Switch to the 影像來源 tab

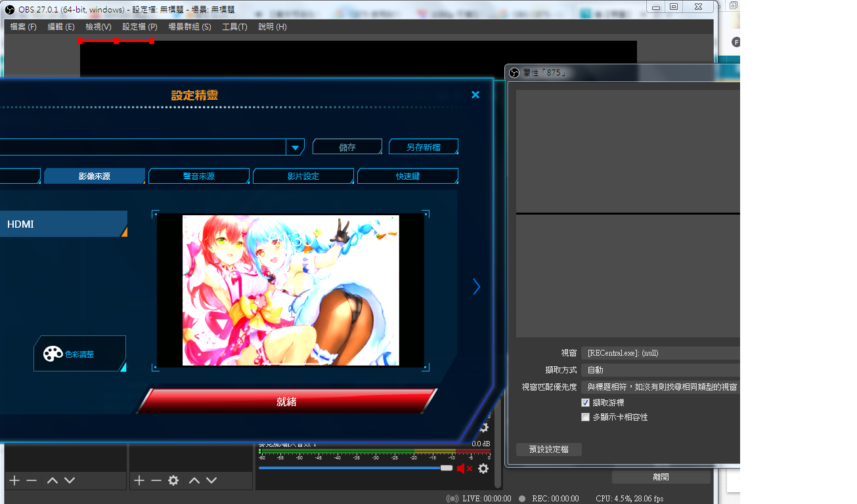tap(95, 176)
